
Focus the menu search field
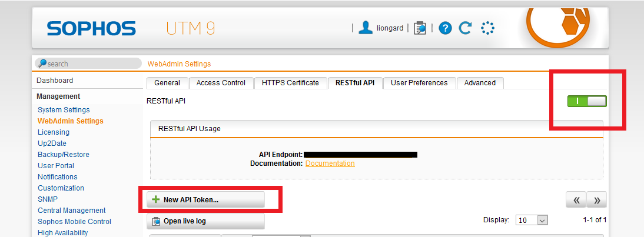point(88,64)
